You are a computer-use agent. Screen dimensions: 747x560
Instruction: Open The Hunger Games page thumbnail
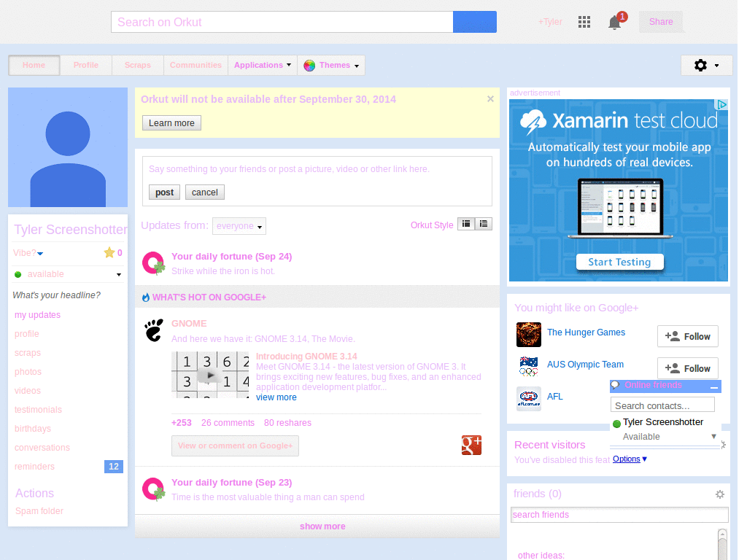pos(529,334)
